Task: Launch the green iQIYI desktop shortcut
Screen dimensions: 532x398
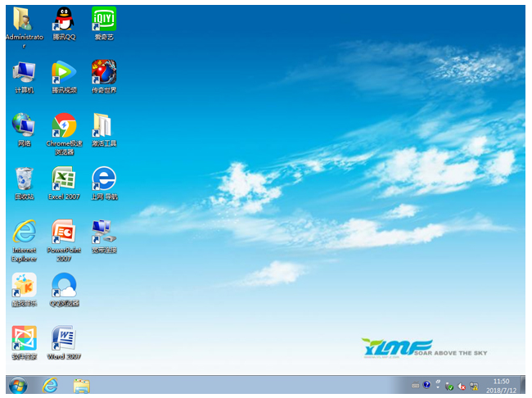Action: point(103,20)
